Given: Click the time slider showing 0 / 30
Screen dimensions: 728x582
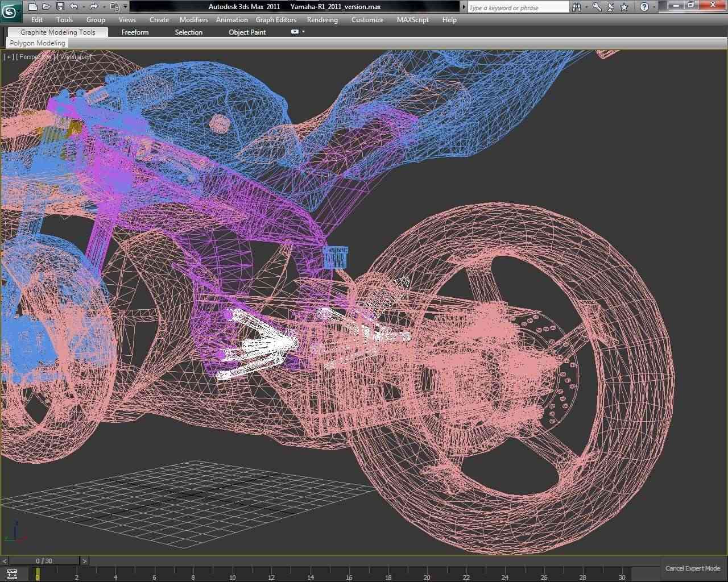Looking at the screenshot, I should click(44, 561).
